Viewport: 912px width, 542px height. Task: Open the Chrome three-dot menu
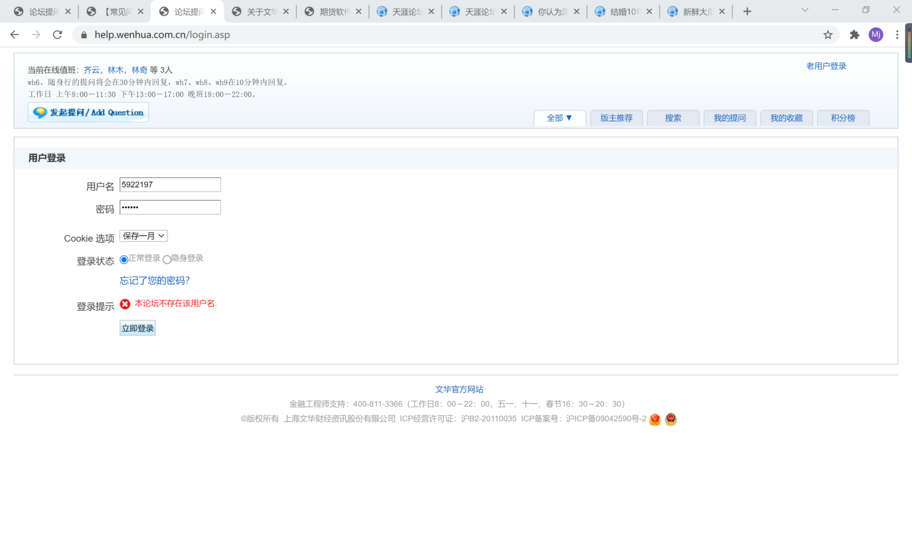coord(897,35)
